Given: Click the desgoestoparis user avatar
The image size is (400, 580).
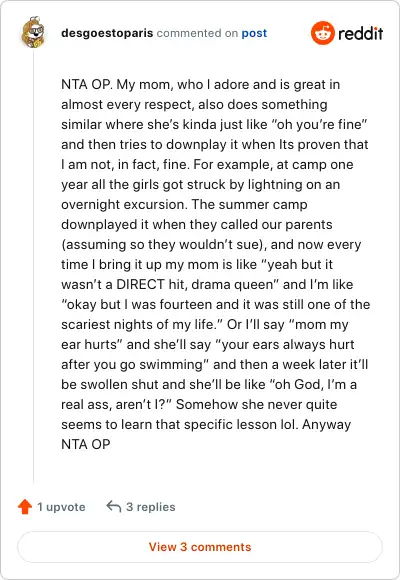Looking at the screenshot, I should coord(33,33).
